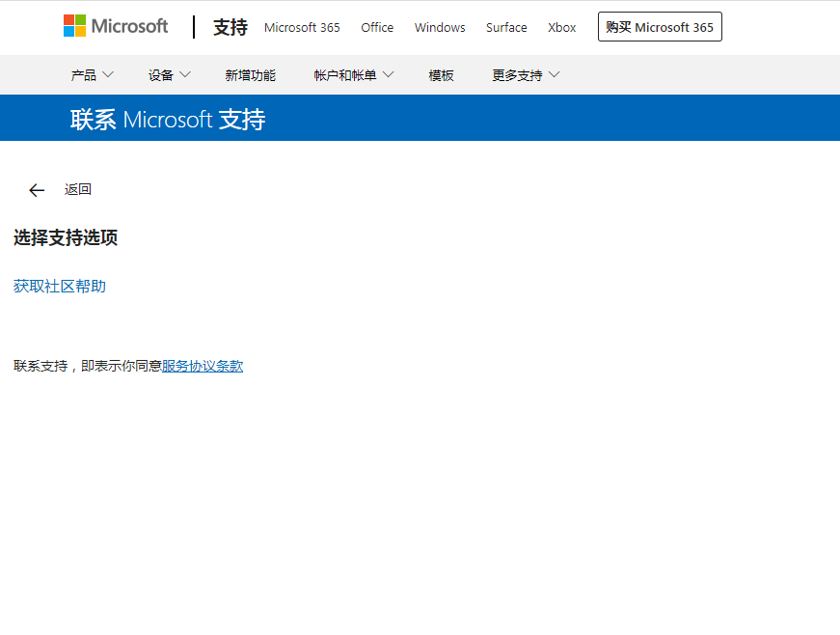Select Windows in the top navigation
This screenshot has height=635, width=840.
pos(440,27)
